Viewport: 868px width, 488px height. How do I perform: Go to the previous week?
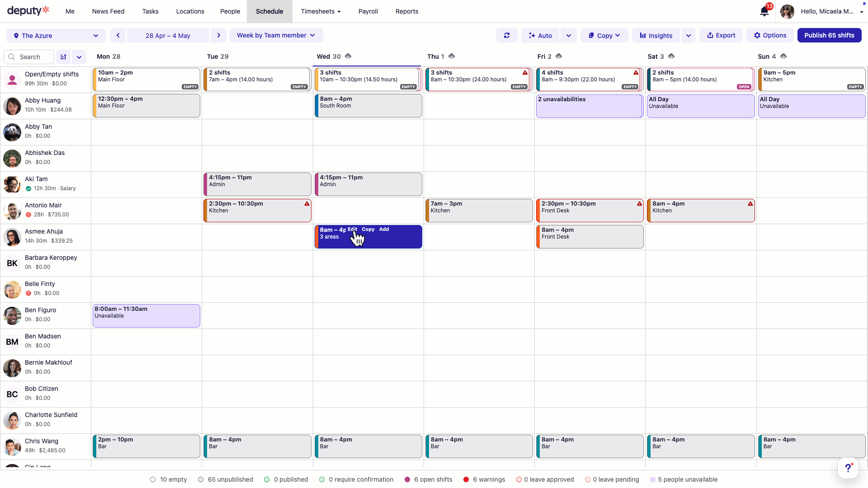point(118,35)
